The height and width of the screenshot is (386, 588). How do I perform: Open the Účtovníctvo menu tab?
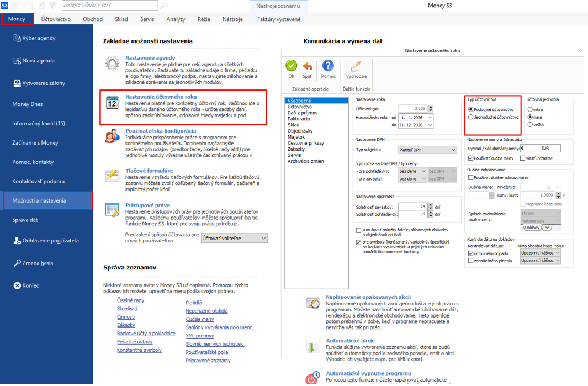pyautogui.click(x=56, y=19)
